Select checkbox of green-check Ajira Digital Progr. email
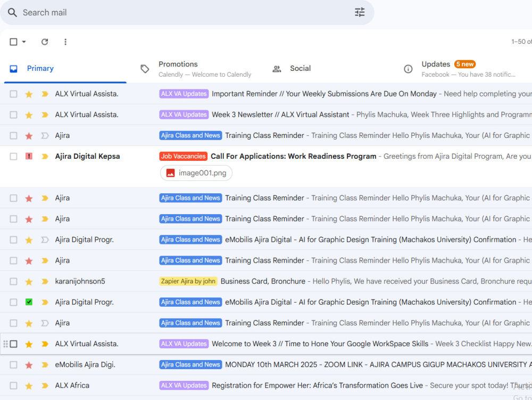The width and height of the screenshot is (532, 400). click(x=14, y=302)
